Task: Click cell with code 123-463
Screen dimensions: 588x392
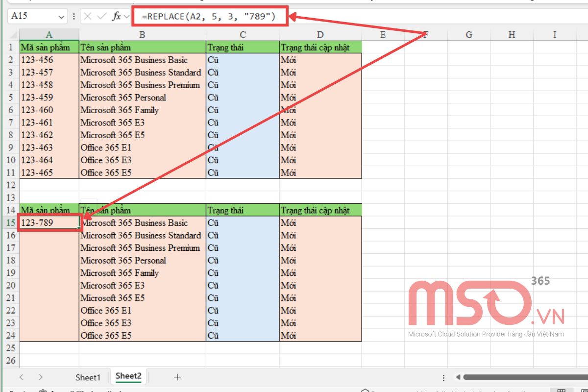Action: pos(49,147)
